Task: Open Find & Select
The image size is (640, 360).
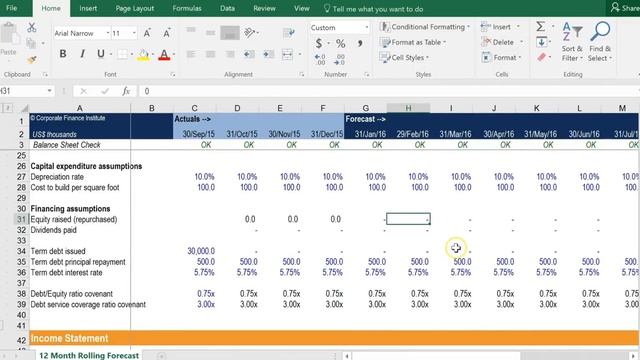Action: pyautogui.click(x=600, y=42)
